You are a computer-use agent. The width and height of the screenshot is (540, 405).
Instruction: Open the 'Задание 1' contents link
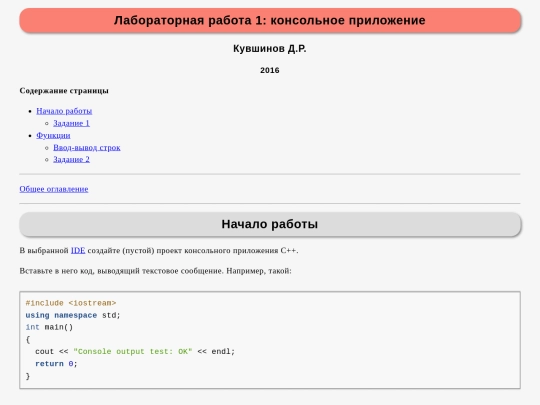(71, 123)
